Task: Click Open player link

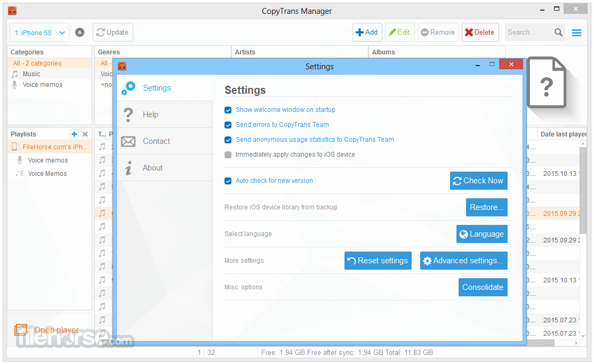Action: pyautogui.click(x=57, y=330)
